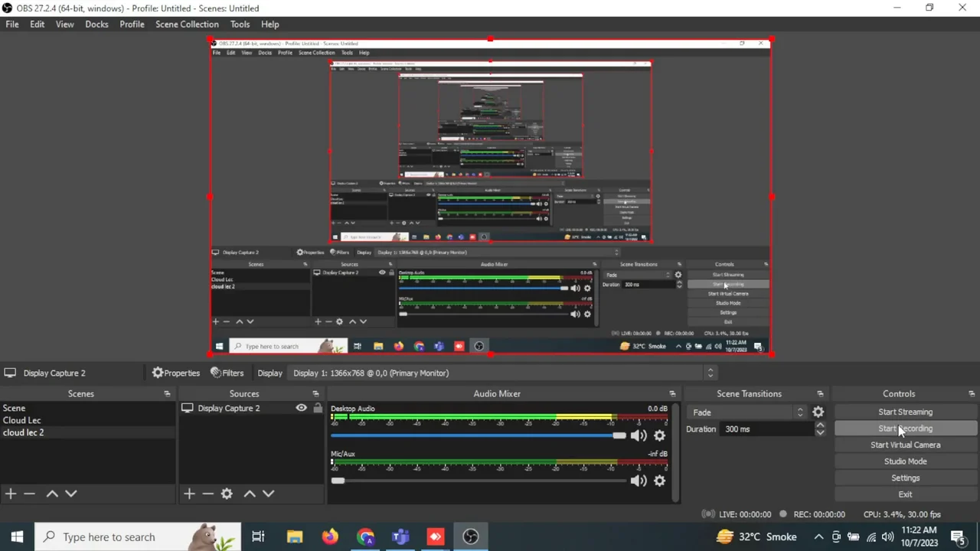Open transition properties gear next to Fade
Viewport: 980px width, 551px height.
tap(818, 412)
